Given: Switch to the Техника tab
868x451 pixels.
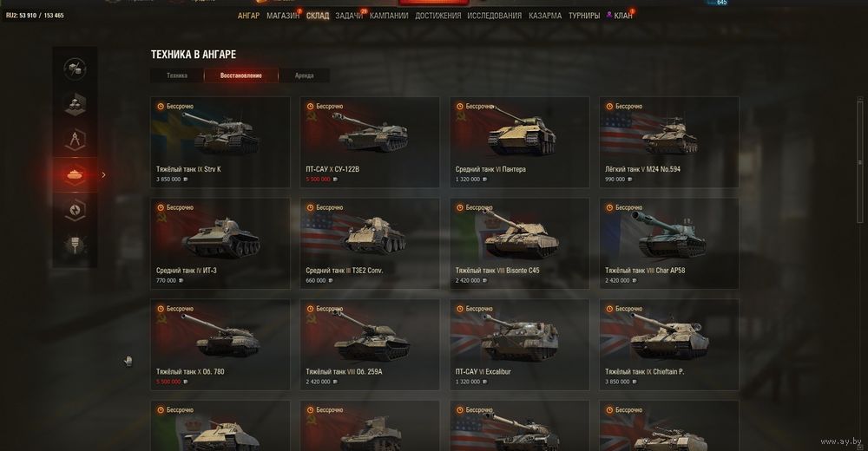Looking at the screenshot, I should point(176,75).
